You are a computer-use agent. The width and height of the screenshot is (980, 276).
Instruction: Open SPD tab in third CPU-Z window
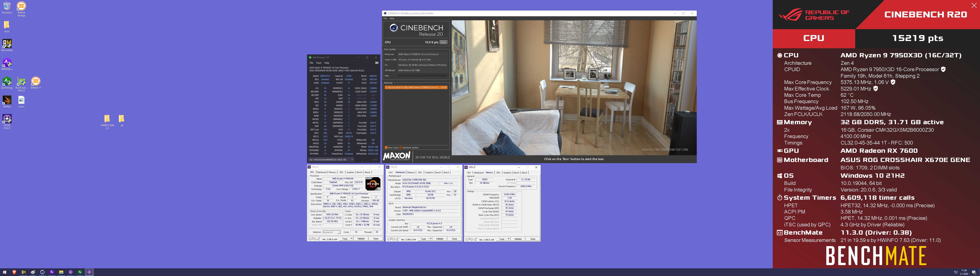(498, 173)
